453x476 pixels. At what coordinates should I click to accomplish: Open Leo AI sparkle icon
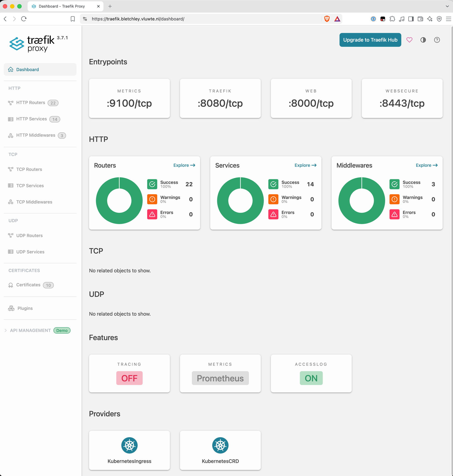(x=430, y=19)
